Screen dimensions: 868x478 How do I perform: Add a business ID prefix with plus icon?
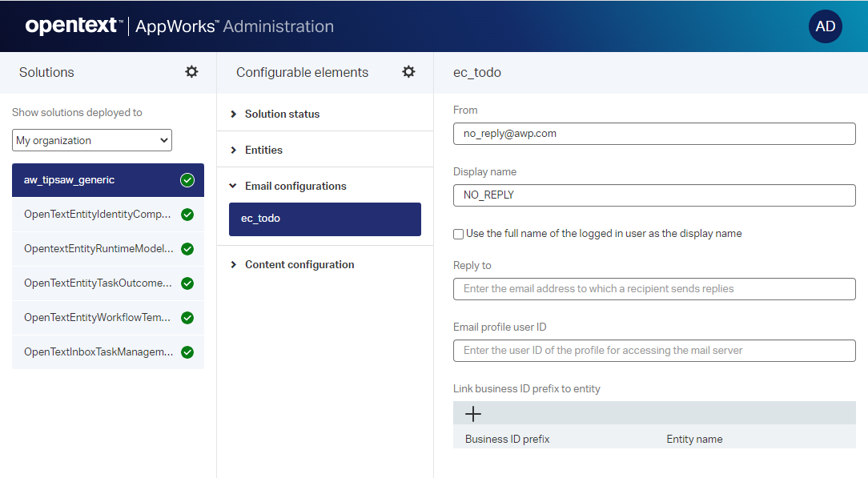pos(473,413)
